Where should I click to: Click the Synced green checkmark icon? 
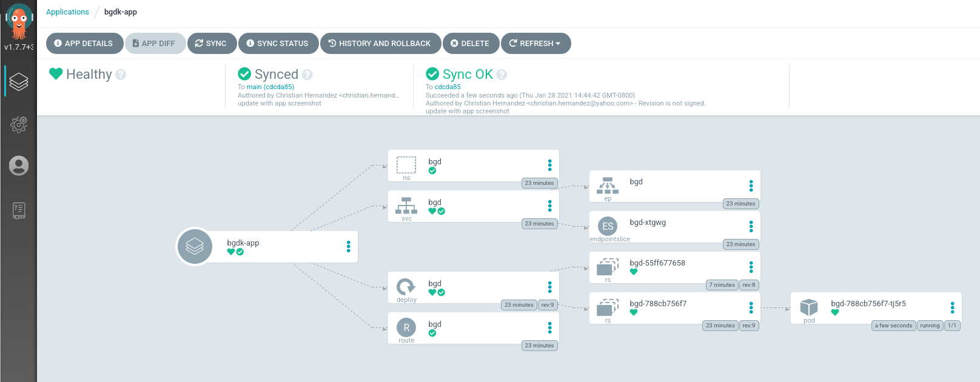244,74
